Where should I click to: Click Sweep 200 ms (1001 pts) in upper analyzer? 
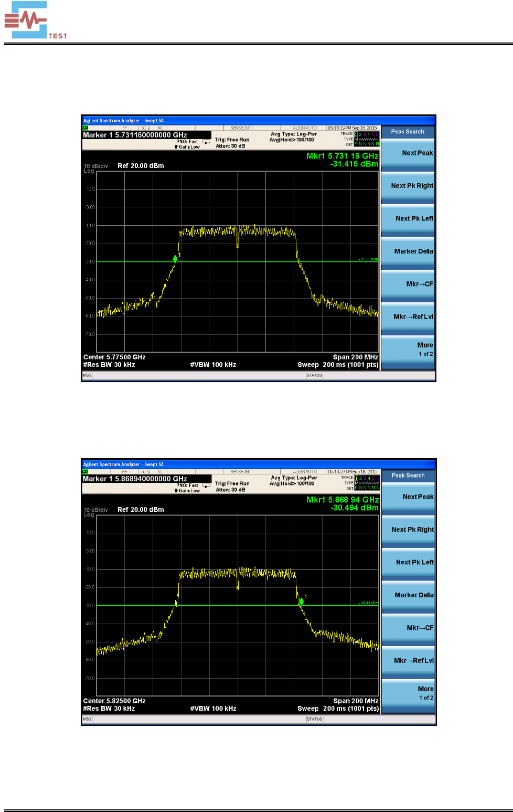click(338, 365)
